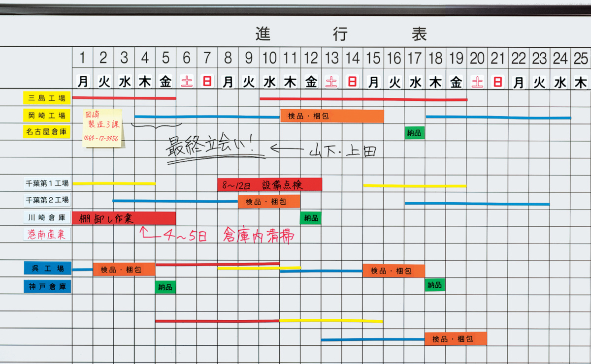
Task: Select the 千葉第1工場 row label
Action: 47,184
